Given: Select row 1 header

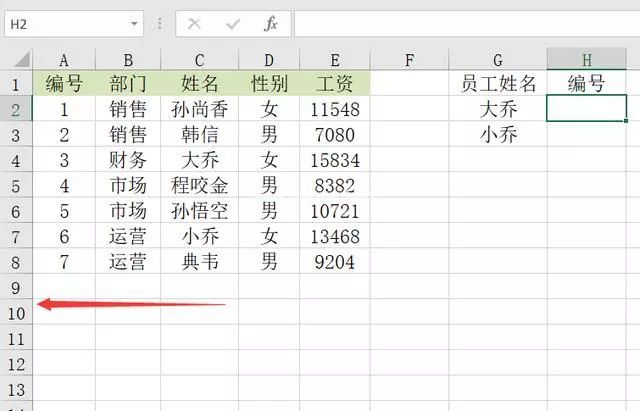Looking at the screenshot, I should (17, 84).
